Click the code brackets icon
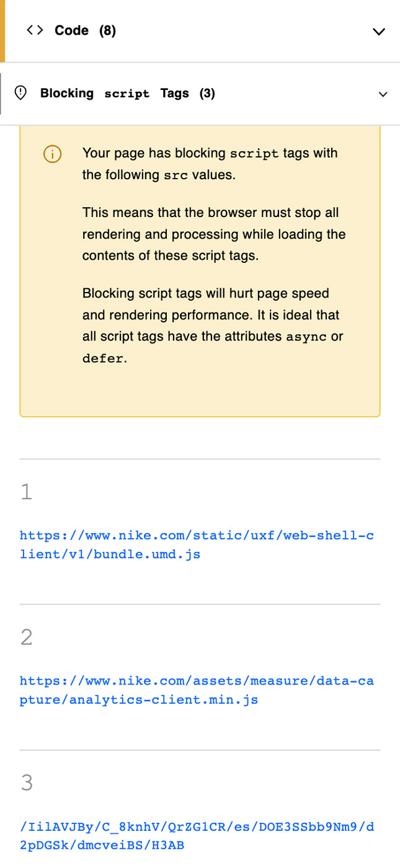Image resolution: width=400 pixels, height=868 pixels. pos(35,30)
